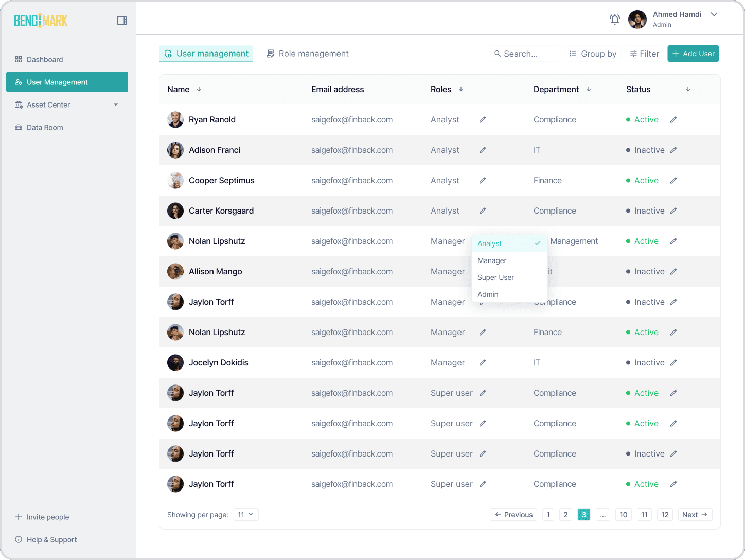Click Allison Mango name
The image size is (745, 560).
[x=215, y=271]
